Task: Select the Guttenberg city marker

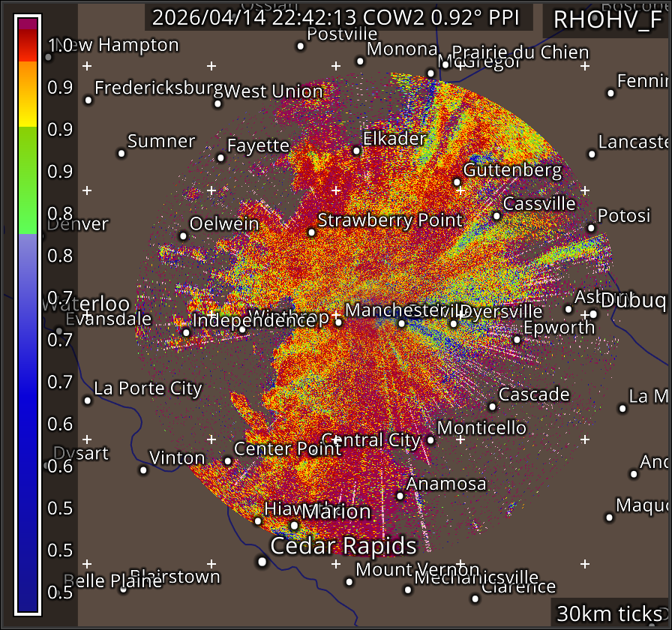Action: [457, 182]
